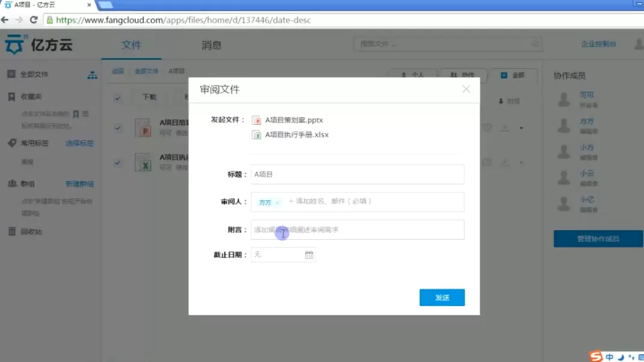
Task: Switch to the 文件 tab
Action: pos(131,45)
